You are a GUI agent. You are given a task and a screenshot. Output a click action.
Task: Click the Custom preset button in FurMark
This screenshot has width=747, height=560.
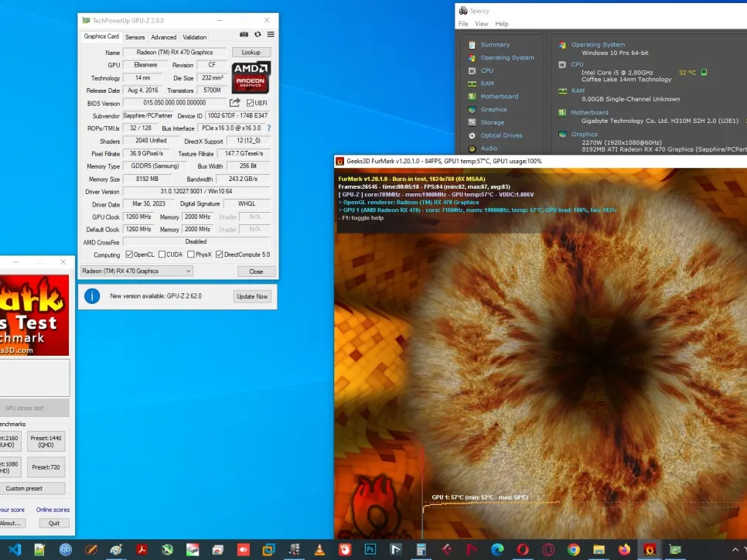tap(32, 489)
